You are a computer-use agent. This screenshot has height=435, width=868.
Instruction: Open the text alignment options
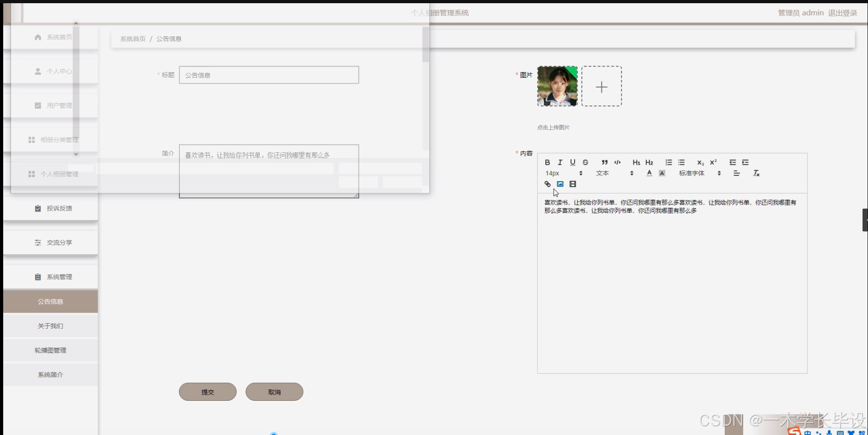737,173
